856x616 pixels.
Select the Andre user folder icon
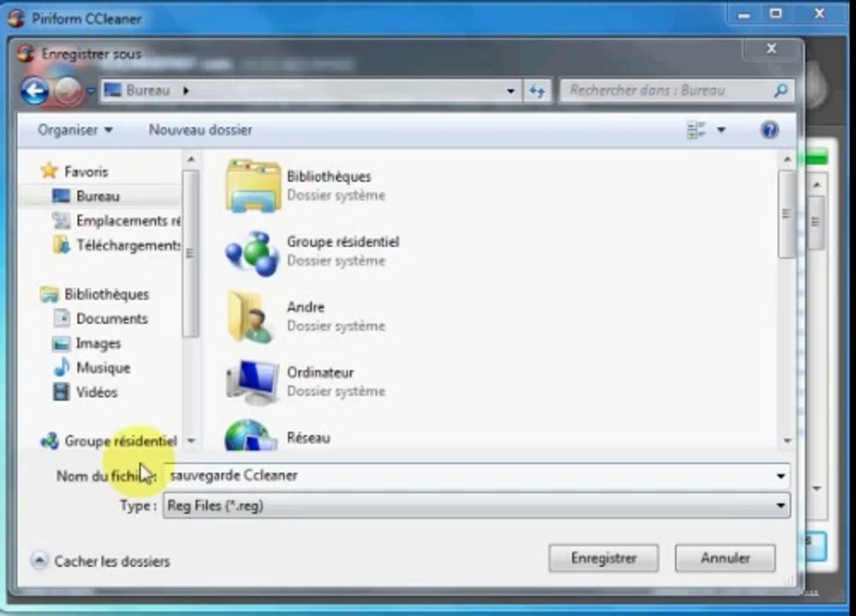250,317
